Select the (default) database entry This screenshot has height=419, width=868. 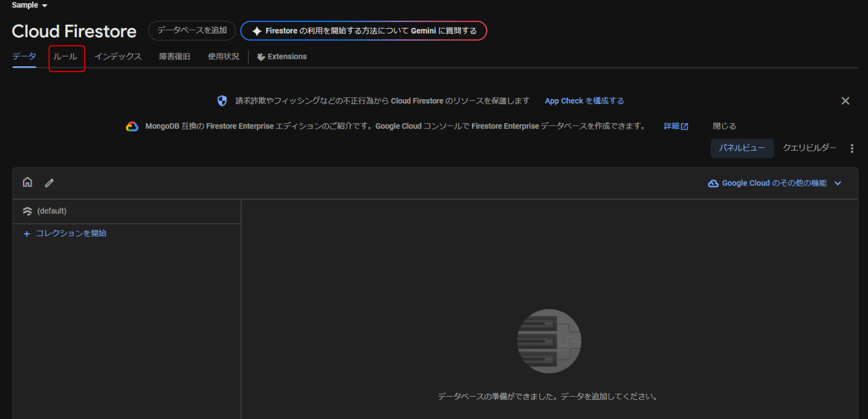click(x=126, y=211)
